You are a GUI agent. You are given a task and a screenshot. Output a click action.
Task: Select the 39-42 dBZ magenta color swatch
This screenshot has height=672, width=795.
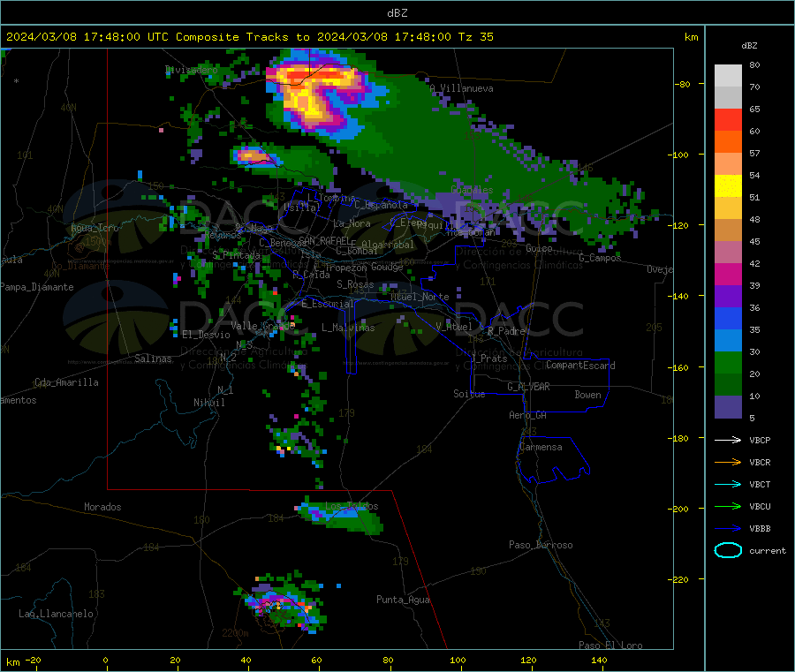728,274
